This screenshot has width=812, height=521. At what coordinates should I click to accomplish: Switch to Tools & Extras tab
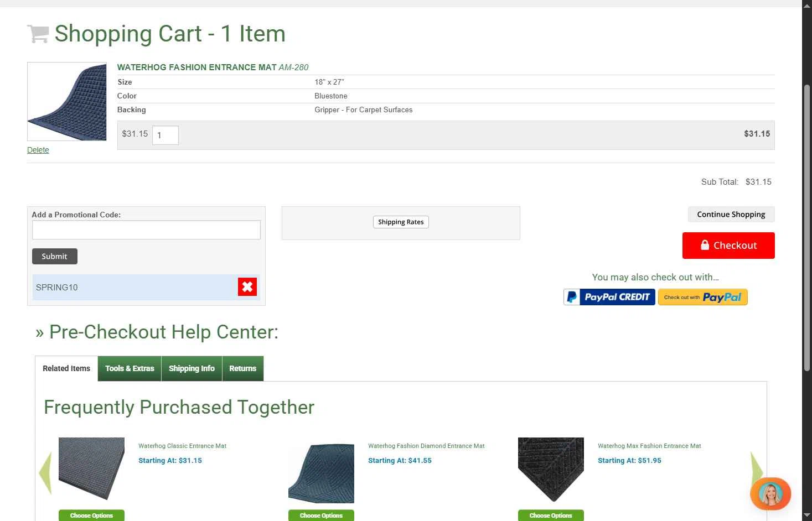tap(130, 368)
